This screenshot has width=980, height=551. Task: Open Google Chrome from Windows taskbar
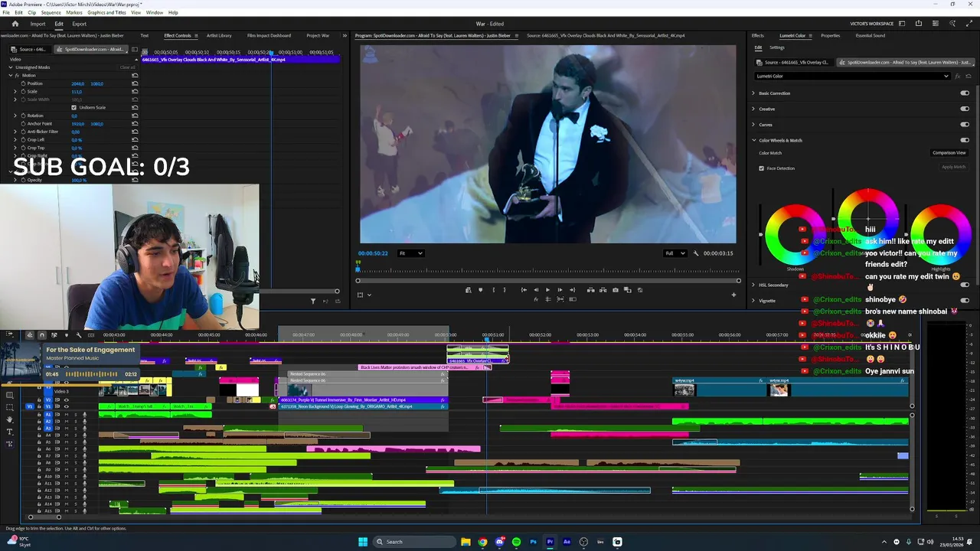coord(482,542)
